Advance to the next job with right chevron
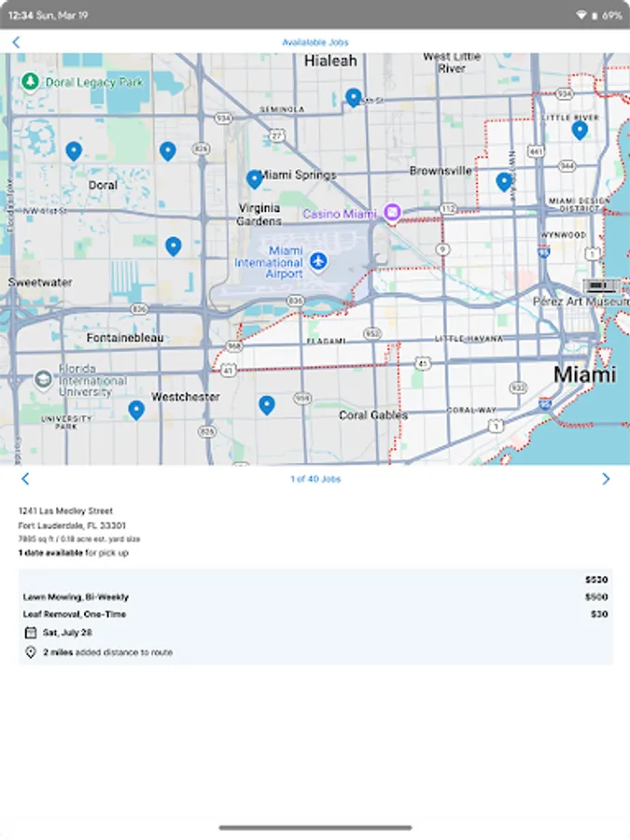Viewport: 630px width, 840px height. [606, 479]
